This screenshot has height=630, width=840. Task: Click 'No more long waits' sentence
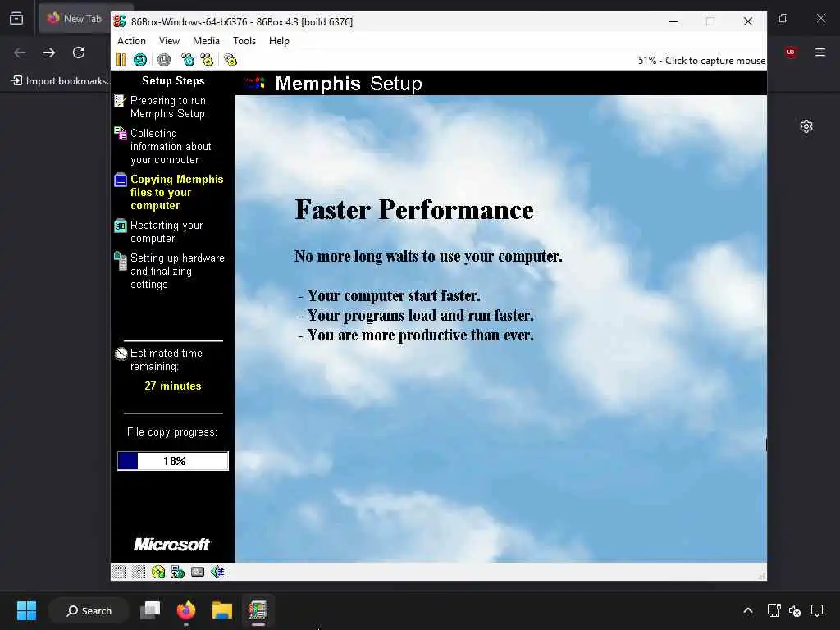click(428, 257)
